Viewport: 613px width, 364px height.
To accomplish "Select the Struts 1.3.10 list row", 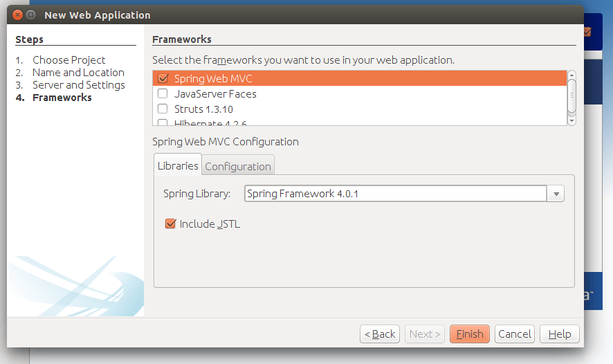I will [203, 109].
